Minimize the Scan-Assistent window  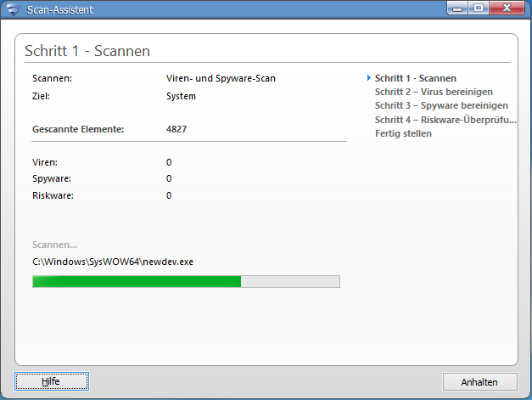457,8
